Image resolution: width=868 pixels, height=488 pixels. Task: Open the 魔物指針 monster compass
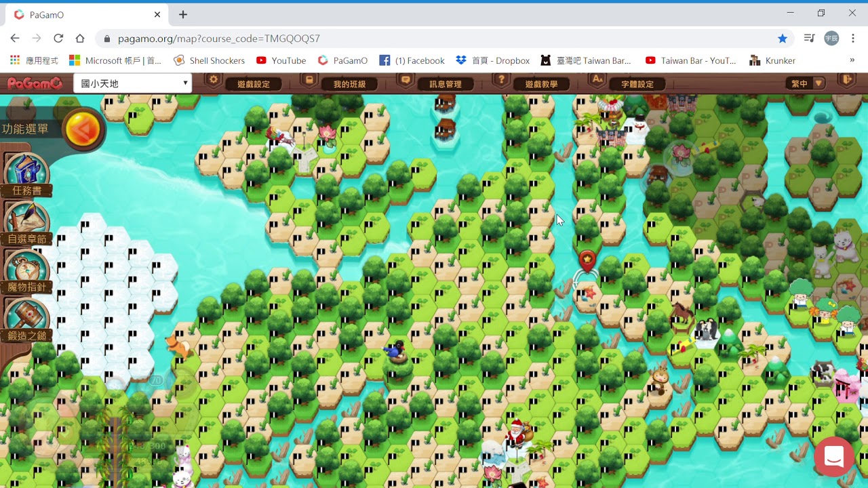(x=27, y=272)
